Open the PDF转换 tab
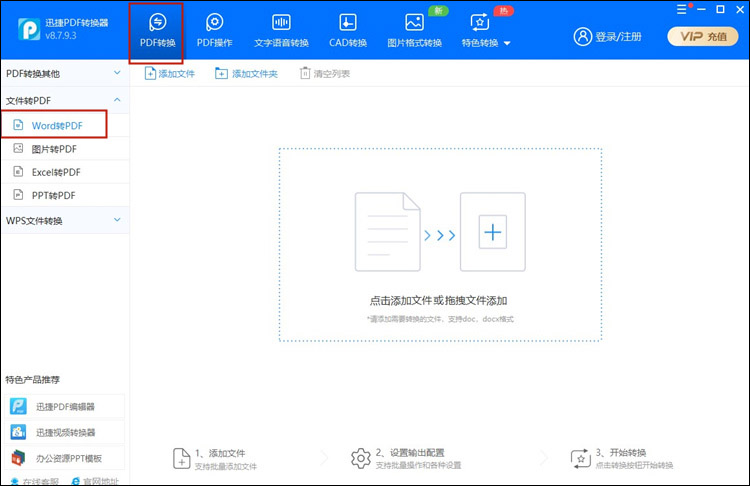 click(x=157, y=31)
